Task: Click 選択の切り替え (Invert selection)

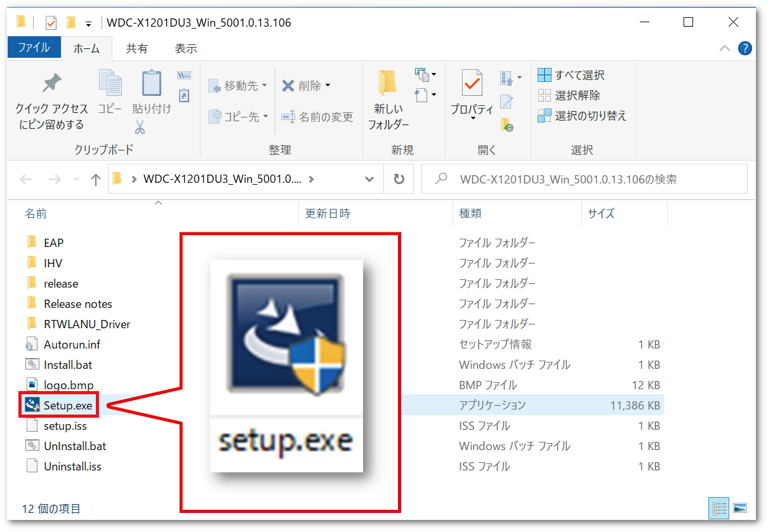Action: [581, 116]
